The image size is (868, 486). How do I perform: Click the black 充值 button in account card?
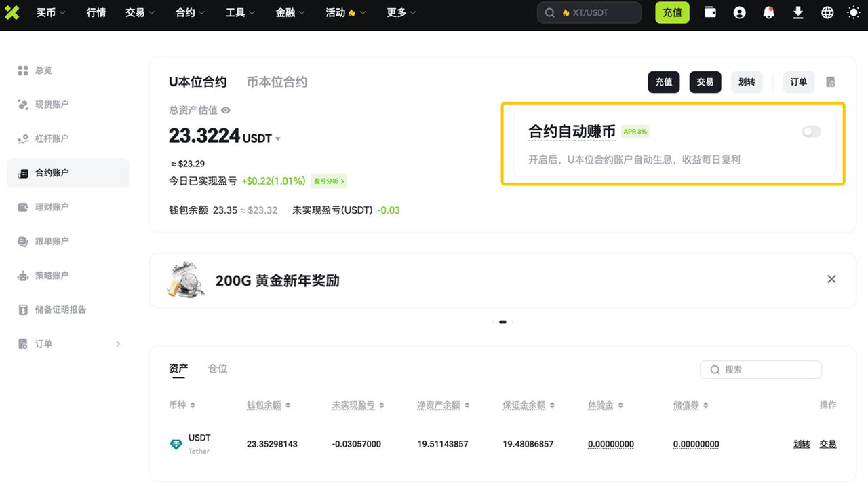(664, 82)
